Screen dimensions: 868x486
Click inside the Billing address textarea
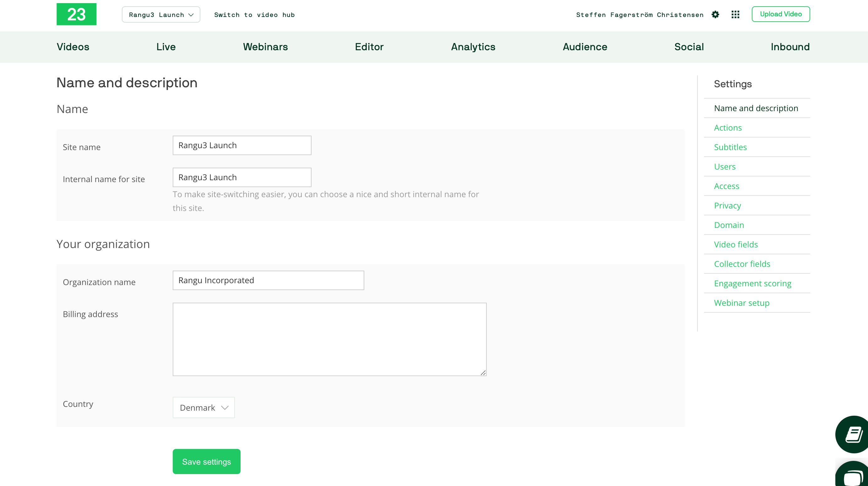(329, 339)
